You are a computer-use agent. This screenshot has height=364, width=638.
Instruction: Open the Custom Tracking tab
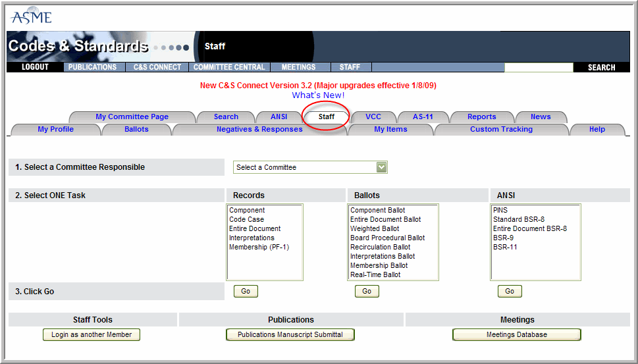tap(501, 129)
